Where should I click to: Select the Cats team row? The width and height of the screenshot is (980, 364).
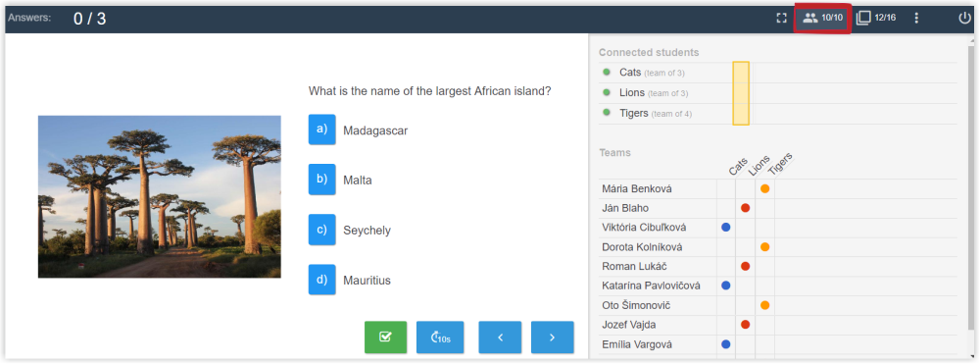tap(777, 73)
